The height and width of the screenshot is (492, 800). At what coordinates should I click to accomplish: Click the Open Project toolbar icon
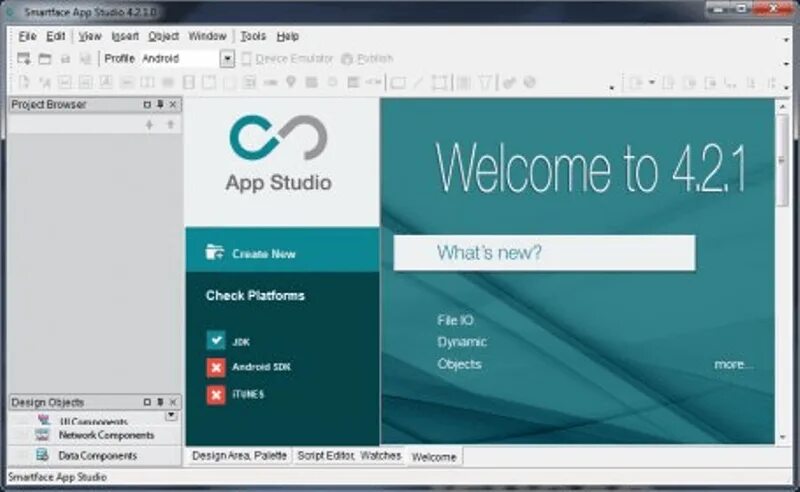click(45, 59)
